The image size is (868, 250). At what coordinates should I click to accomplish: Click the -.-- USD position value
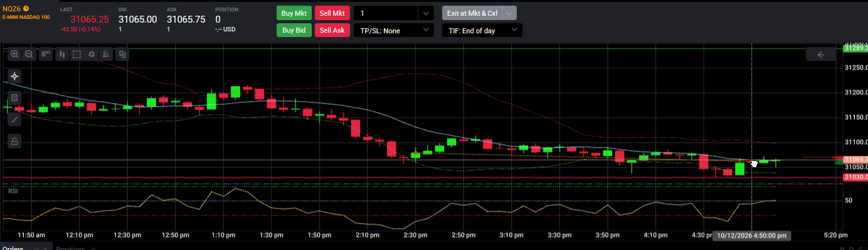225,30
